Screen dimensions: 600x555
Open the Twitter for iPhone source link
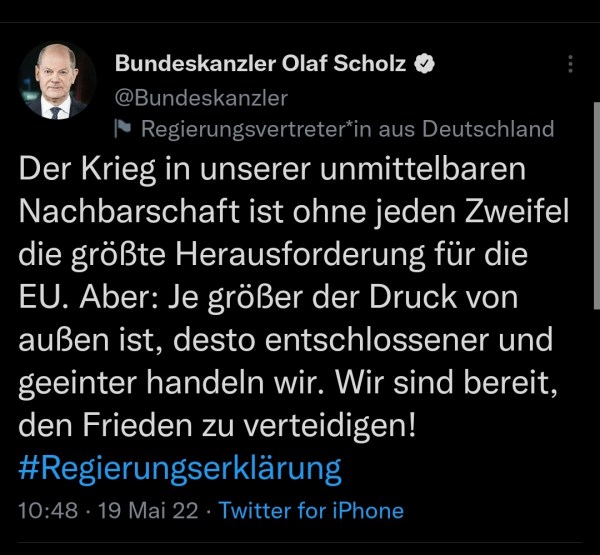(x=311, y=510)
